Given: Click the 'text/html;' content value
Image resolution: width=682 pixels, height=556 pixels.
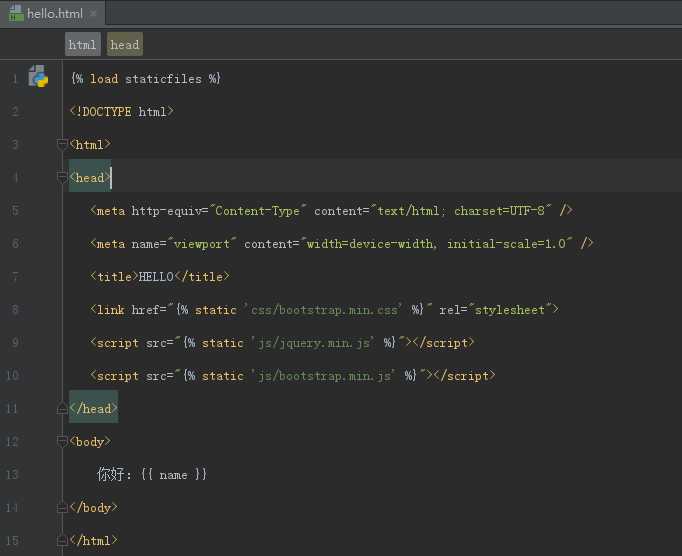Looking at the screenshot, I should (x=411, y=211).
